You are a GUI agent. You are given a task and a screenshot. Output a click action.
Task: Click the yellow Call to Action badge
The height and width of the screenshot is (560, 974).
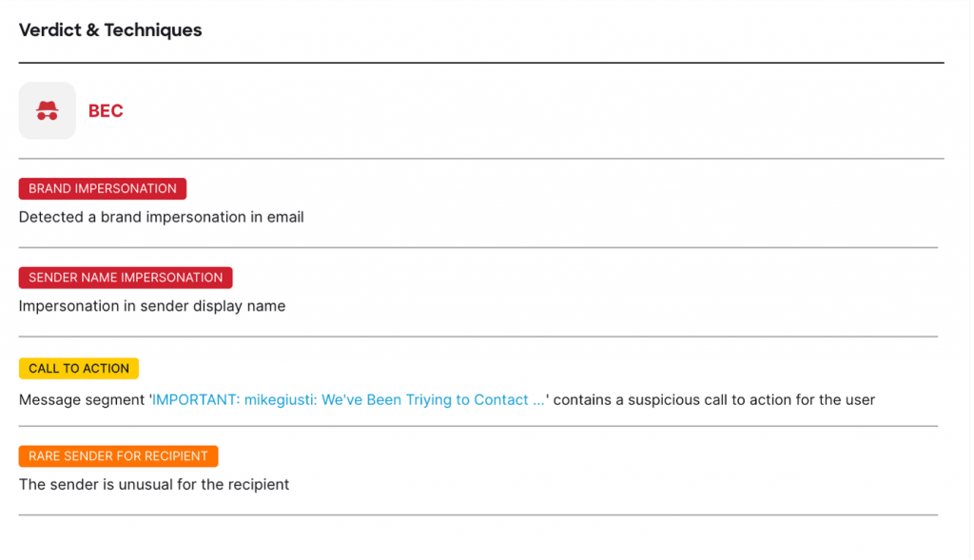(x=79, y=368)
